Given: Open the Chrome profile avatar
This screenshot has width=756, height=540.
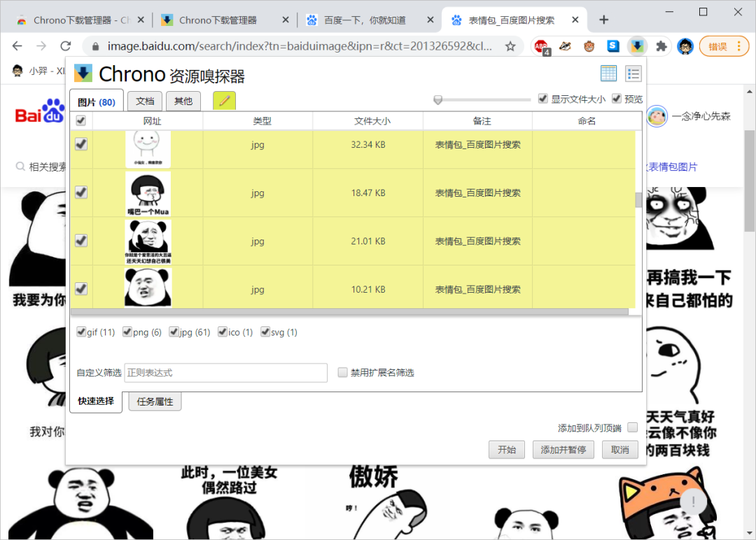Looking at the screenshot, I should pos(685,46).
